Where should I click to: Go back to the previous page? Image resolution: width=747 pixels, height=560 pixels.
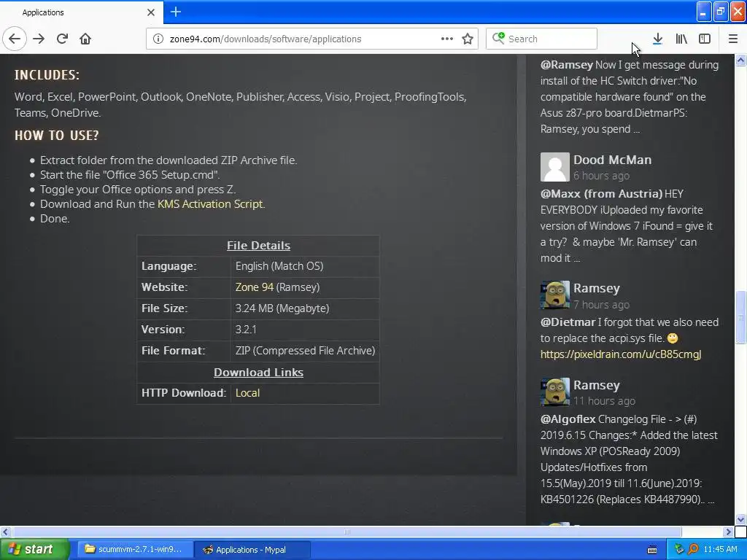click(15, 39)
